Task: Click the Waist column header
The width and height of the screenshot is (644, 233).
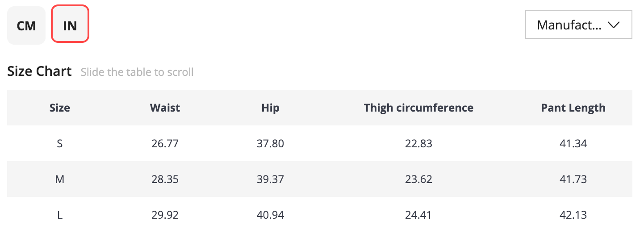Action: point(165,108)
